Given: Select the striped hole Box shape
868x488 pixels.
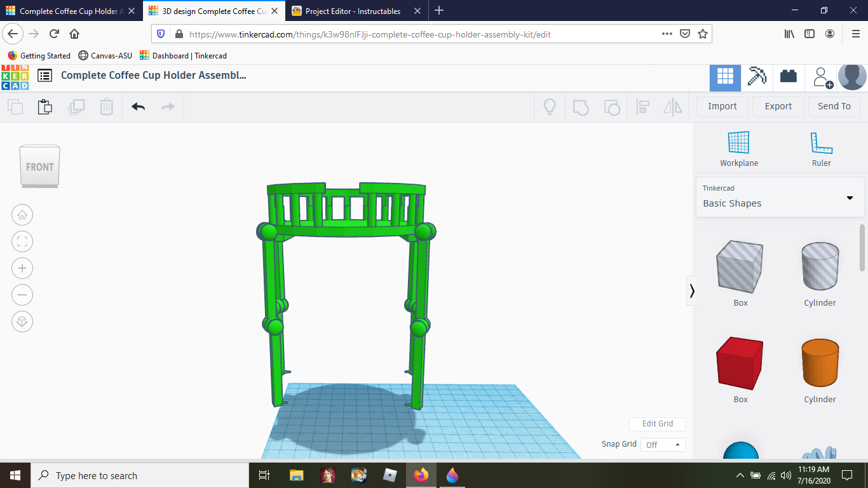Looking at the screenshot, I should [x=740, y=267].
